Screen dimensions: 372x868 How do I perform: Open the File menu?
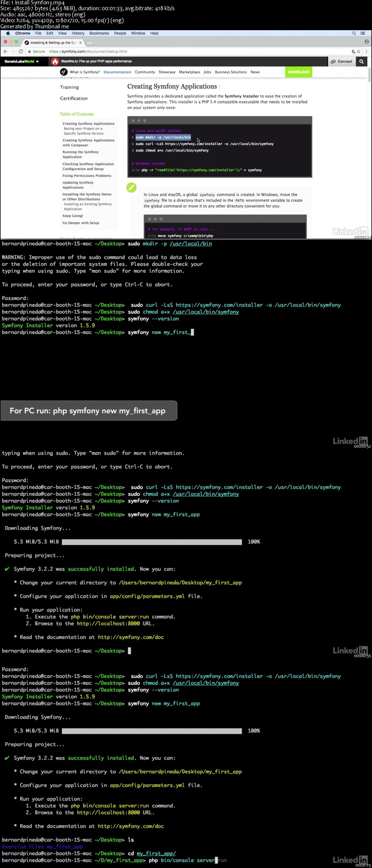pos(38,33)
